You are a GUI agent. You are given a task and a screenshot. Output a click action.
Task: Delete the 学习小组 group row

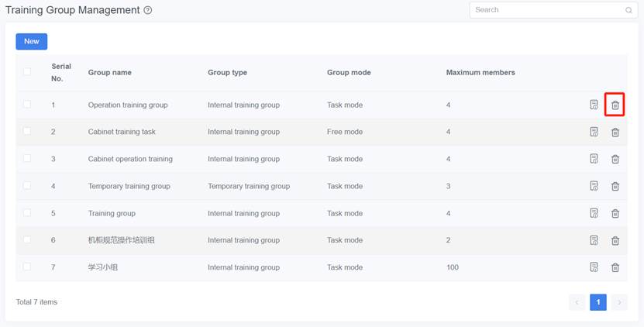615,267
